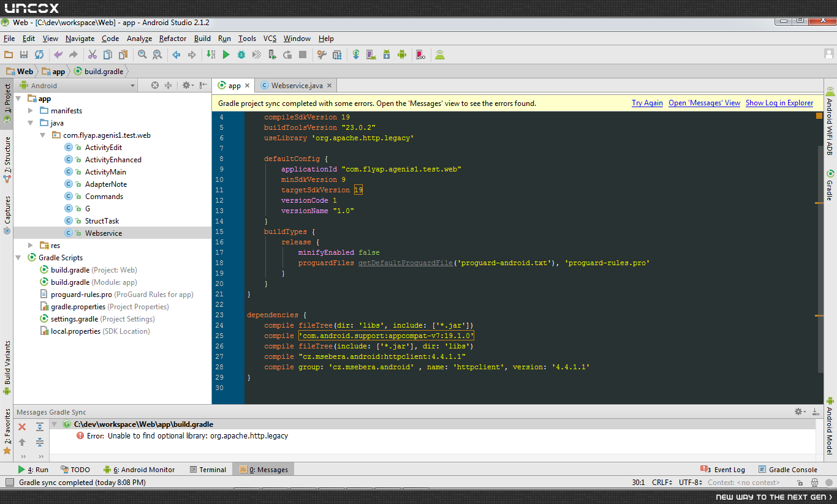Open the Analyze menu
The image size is (837, 504).
[x=139, y=39]
